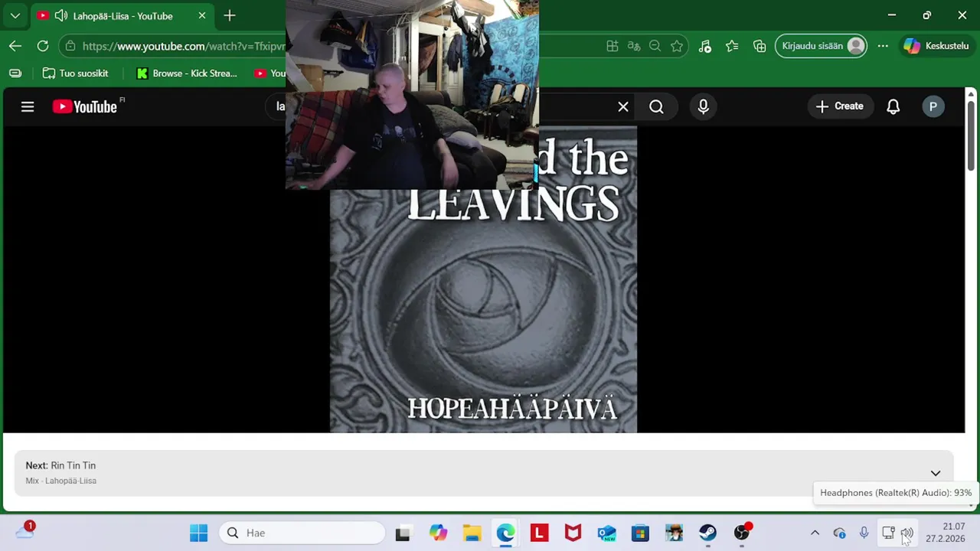Open the Create button menu
The width and height of the screenshot is (980, 551).
(840, 106)
